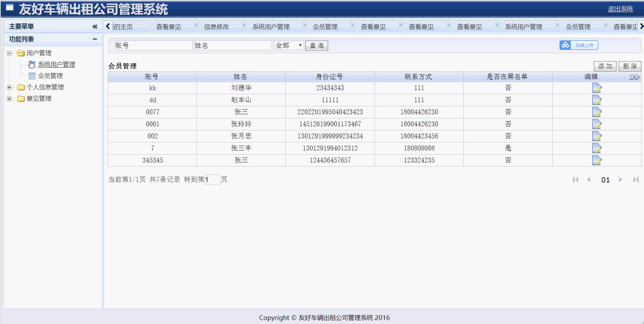Collapse the 主要菜单 sidebar with double chevron

coord(95,26)
